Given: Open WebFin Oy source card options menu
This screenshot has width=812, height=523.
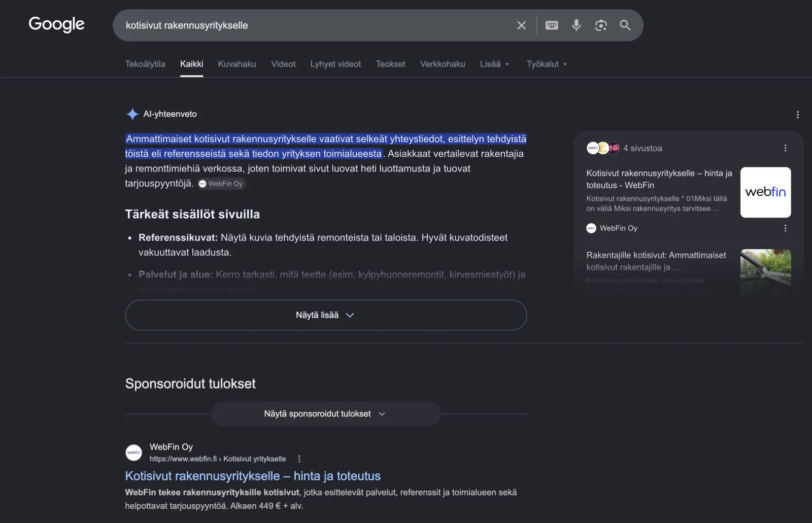Looking at the screenshot, I should click(x=785, y=228).
